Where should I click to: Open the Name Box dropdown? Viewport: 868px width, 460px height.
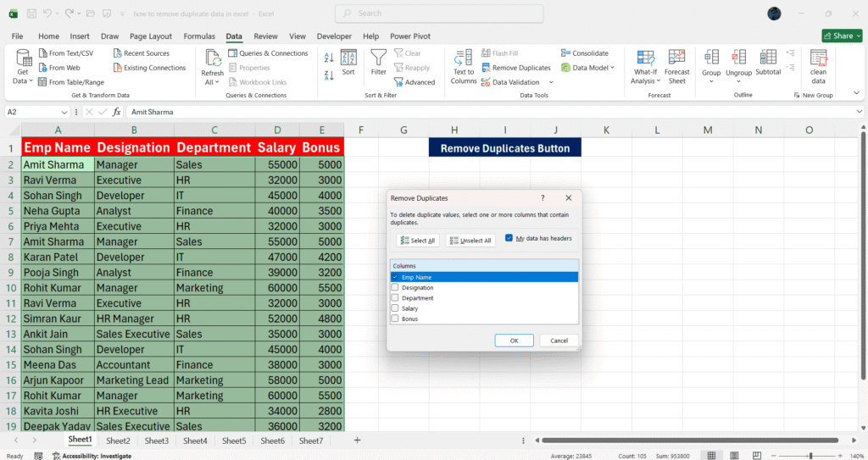pyautogui.click(x=64, y=112)
